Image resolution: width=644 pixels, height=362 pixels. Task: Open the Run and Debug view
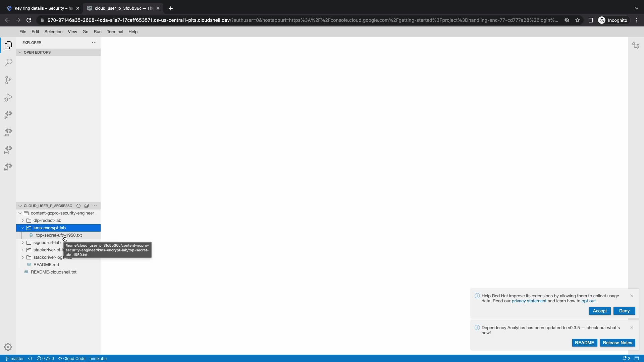pyautogui.click(x=8, y=98)
